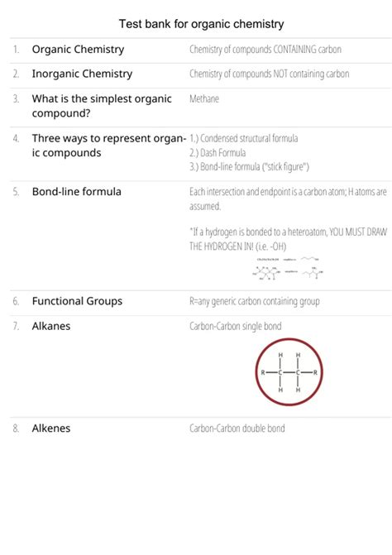392x555 pixels.
Task: Select 'Three ways to represent organic compounds' term
Action: click(x=109, y=146)
